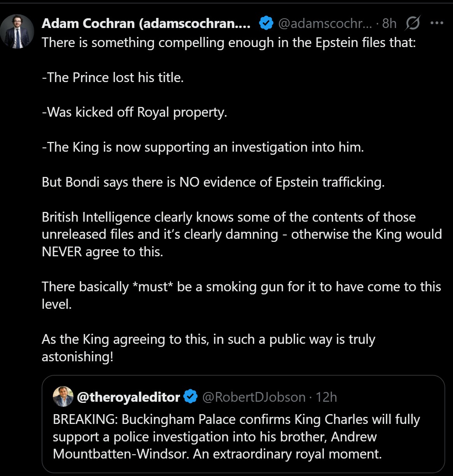Open the 8h post timestamp
Screen dimensions: 453x476
(389, 24)
